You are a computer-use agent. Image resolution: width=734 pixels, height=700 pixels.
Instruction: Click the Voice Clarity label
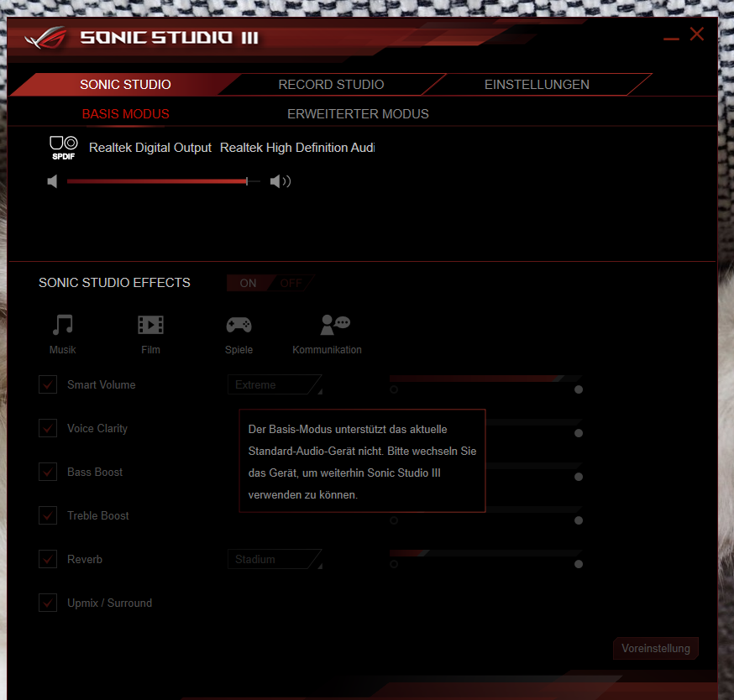97,428
